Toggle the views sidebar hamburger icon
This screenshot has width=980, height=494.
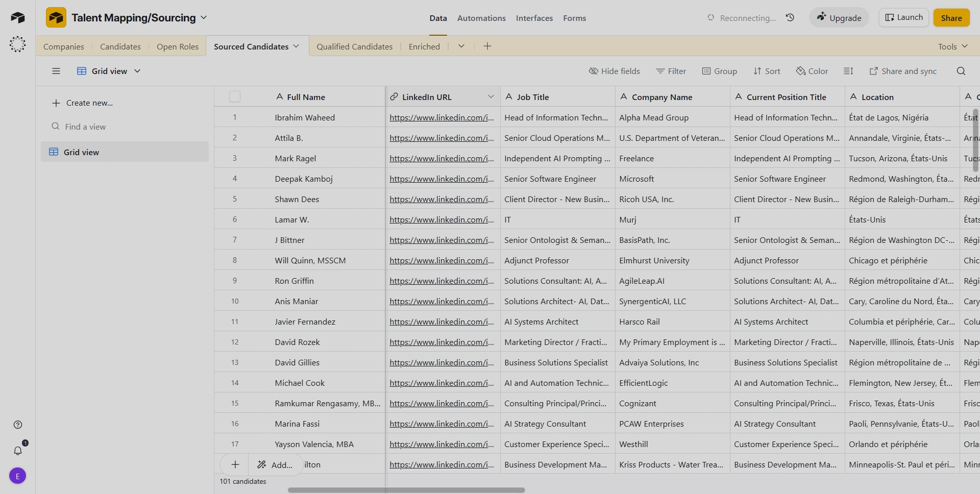pos(56,71)
